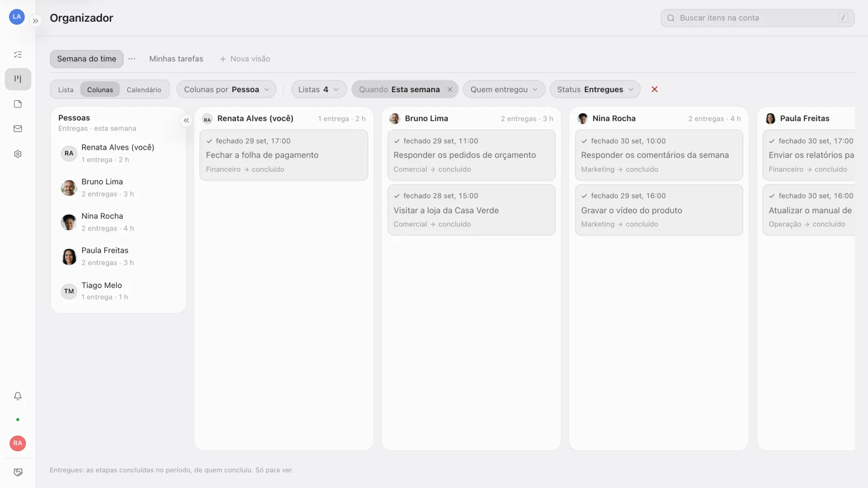This screenshot has height=488, width=868.
Task: Click the checkmark on Gravar o vídeo card
Action: [x=584, y=196]
